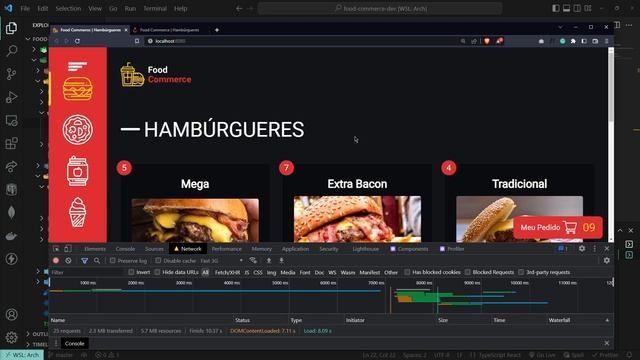Switch to the DevTools Elements tab
640x360 pixels.
click(95, 249)
